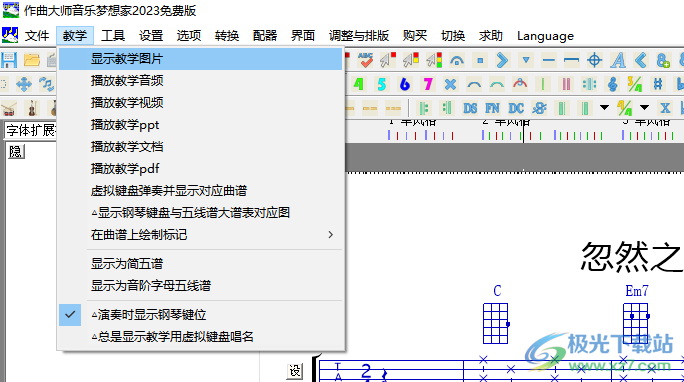684x382 pixels.
Task: Insert the segno sign symbol
Action: coord(540,108)
